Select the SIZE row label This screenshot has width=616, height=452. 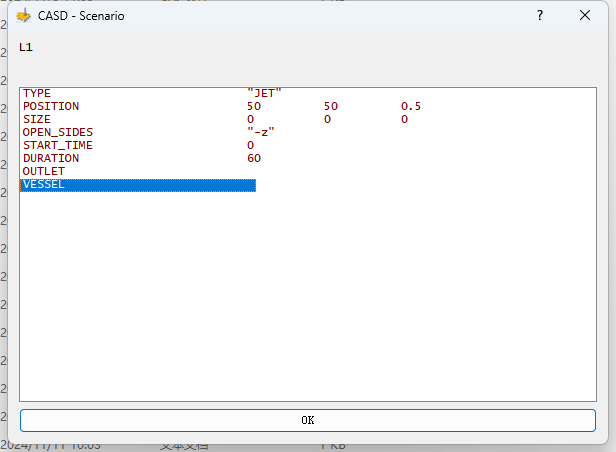37,119
